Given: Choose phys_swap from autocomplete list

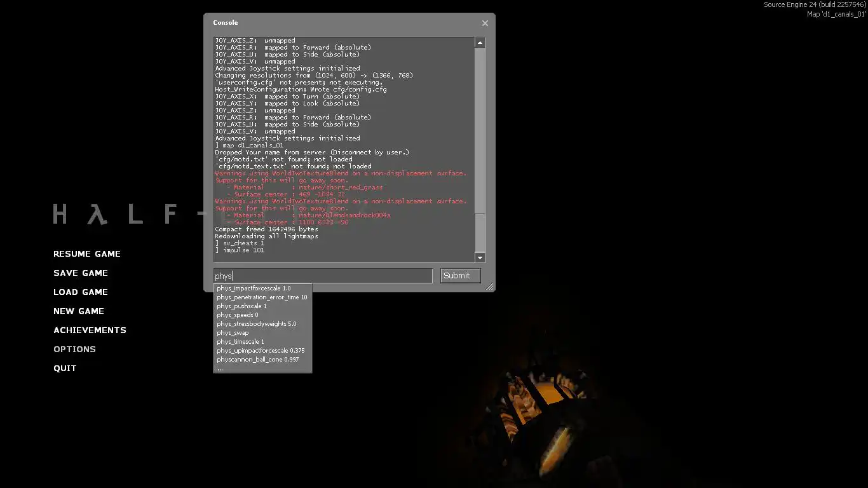Looking at the screenshot, I should (263, 333).
